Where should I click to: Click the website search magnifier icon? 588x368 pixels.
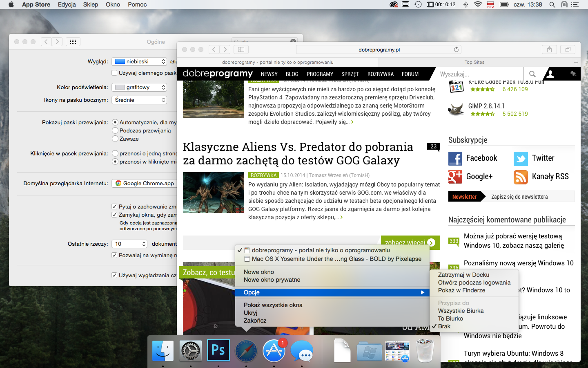pyautogui.click(x=532, y=74)
